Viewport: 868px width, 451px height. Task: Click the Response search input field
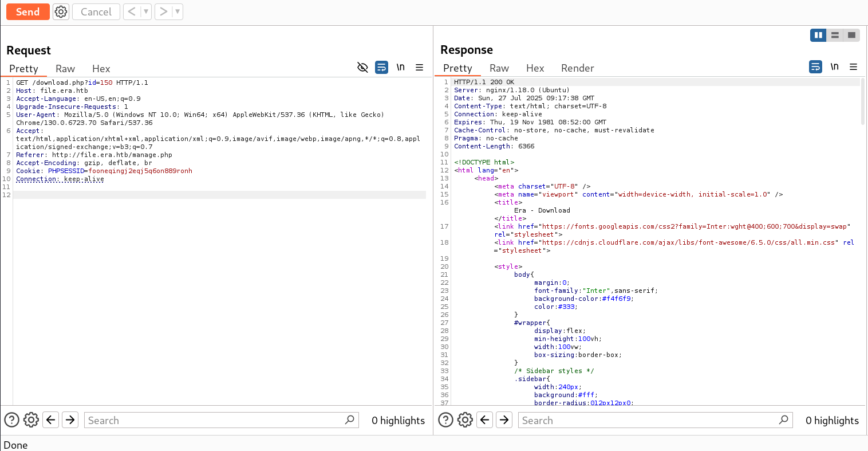(x=647, y=420)
